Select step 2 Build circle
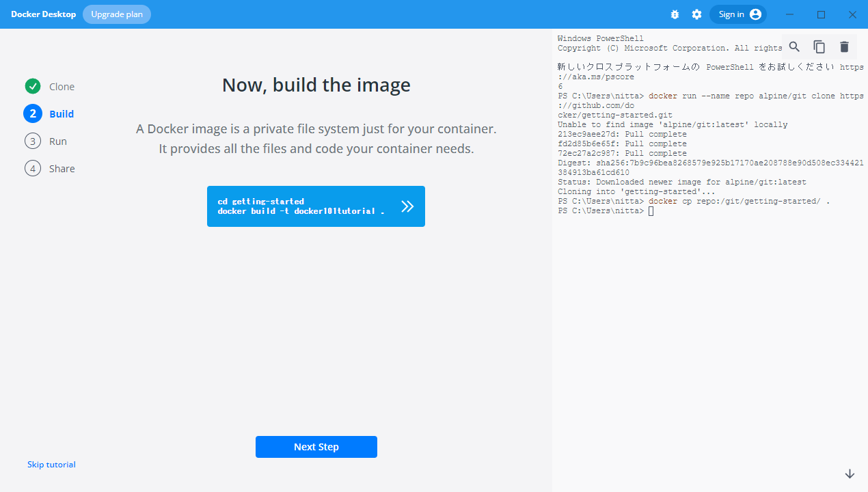This screenshot has width=868, height=492. tap(33, 113)
